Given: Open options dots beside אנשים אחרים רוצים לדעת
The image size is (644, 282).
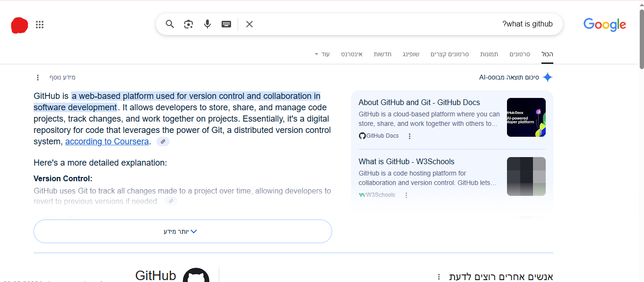Looking at the screenshot, I should (439, 277).
